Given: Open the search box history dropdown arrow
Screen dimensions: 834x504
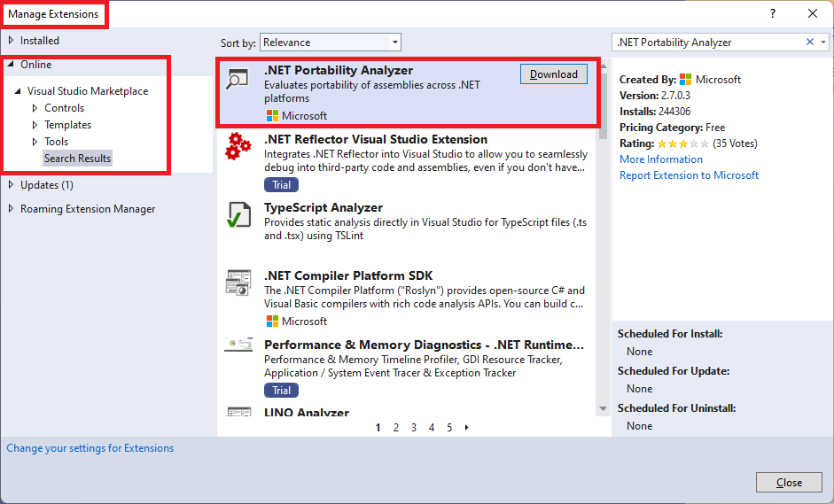Looking at the screenshot, I should point(823,42).
